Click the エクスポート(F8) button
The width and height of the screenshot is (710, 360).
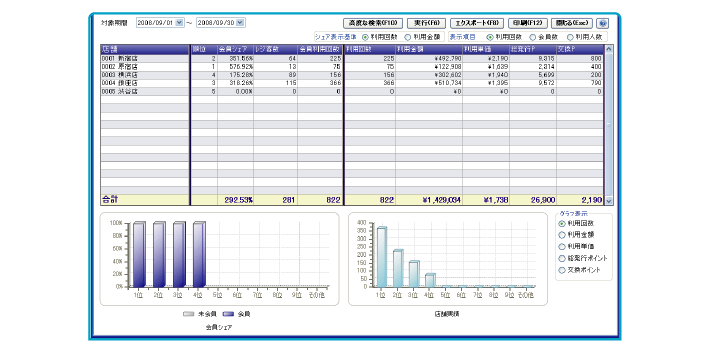click(477, 23)
